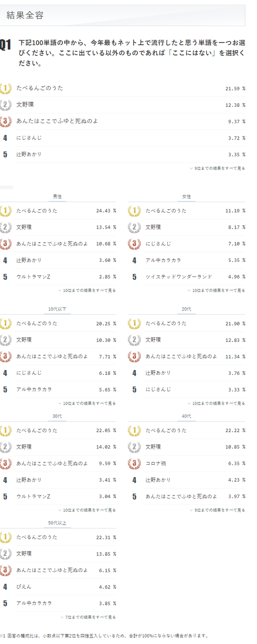Screen dimensions: 257x644
Task: Click the 21.59 % value in overall results
Action: 235,89
